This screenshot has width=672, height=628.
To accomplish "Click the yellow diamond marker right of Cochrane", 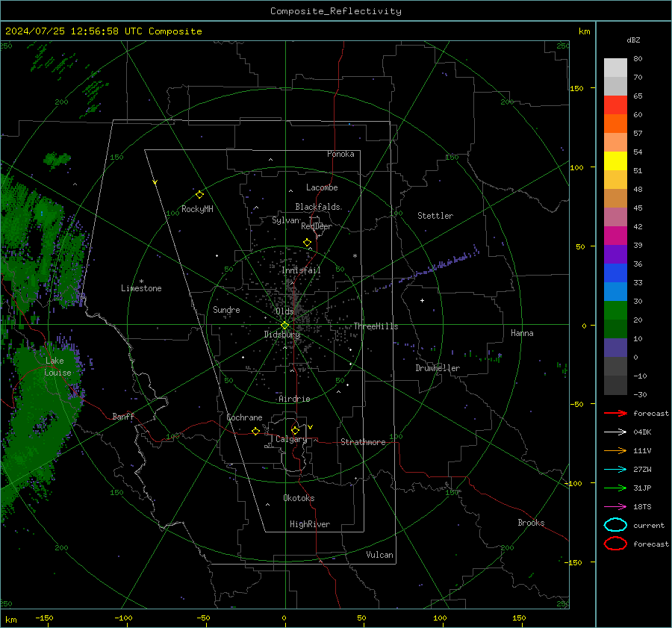I will (255, 432).
